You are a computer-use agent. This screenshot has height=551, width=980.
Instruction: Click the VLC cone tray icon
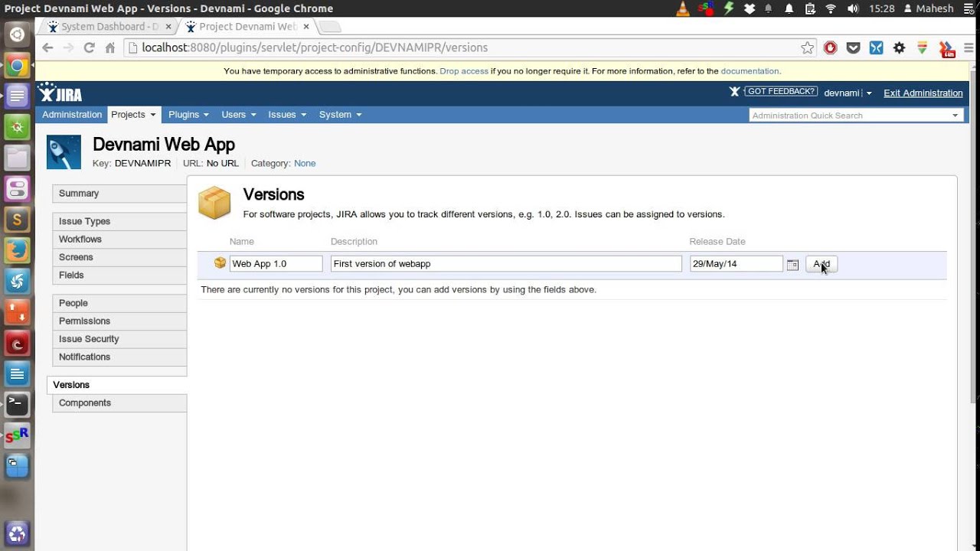click(684, 8)
